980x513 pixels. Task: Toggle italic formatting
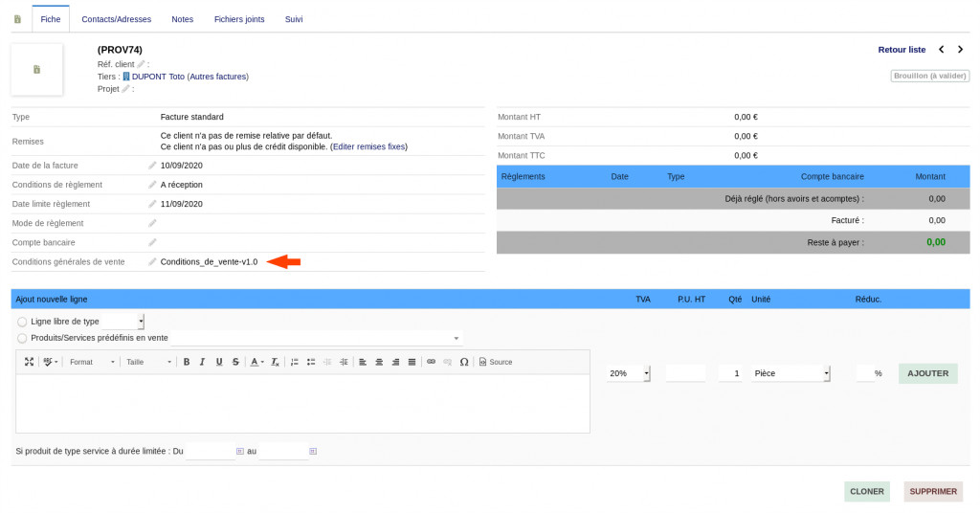tap(203, 362)
